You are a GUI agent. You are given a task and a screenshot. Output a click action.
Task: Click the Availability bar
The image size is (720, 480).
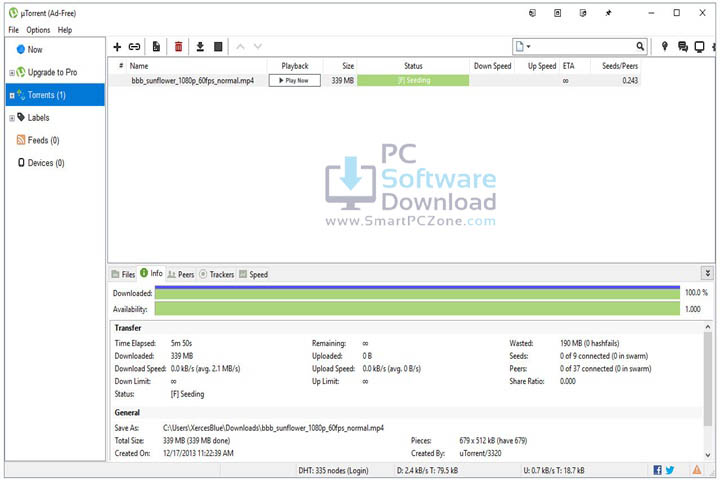pyautogui.click(x=417, y=309)
